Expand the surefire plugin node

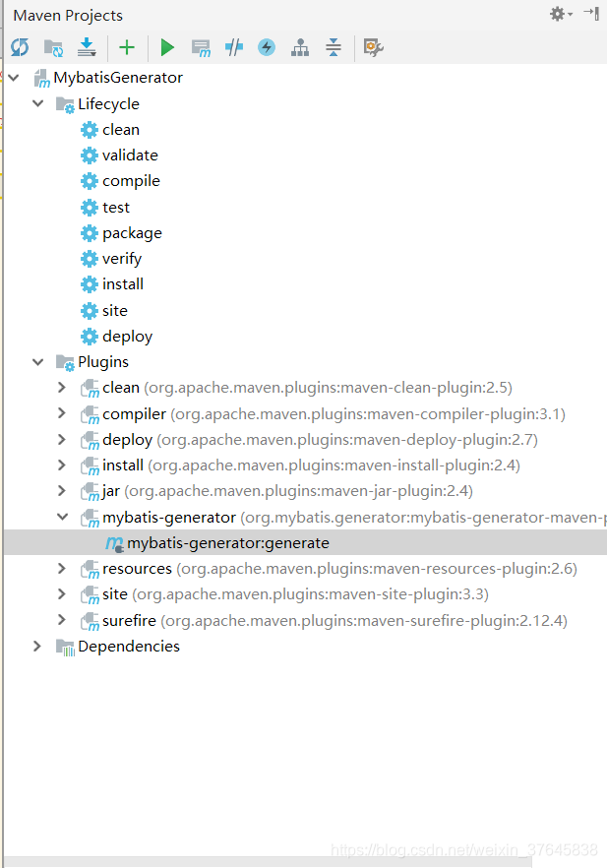click(62, 620)
